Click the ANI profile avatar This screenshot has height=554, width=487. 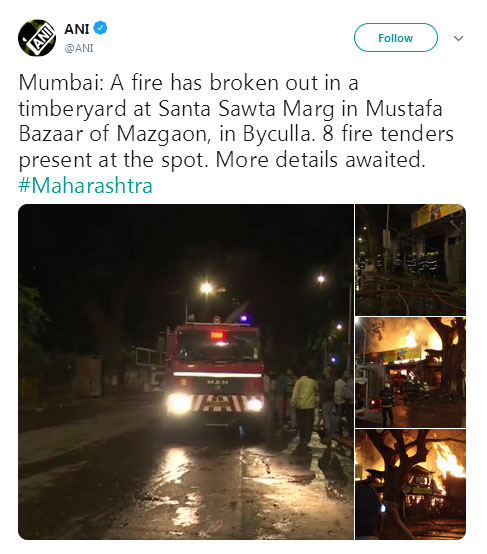click(37, 38)
